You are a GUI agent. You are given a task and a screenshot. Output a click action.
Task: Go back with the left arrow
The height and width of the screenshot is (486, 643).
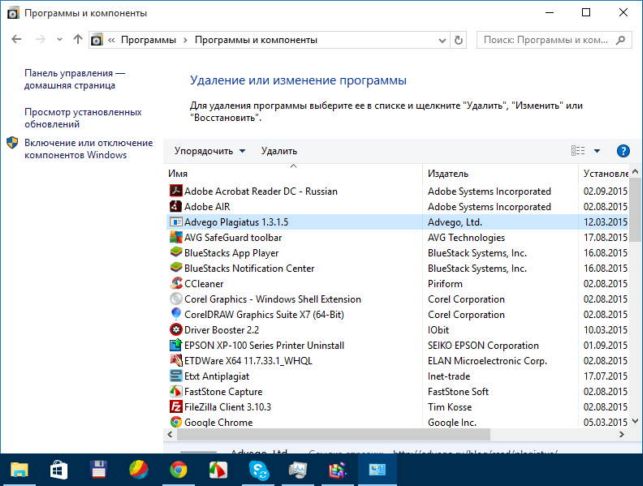(x=16, y=39)
